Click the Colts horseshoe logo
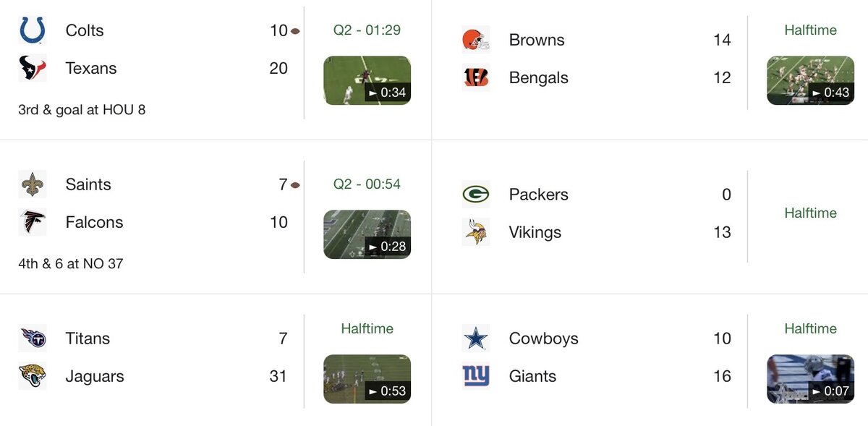This screenshot has height=426, width=868. click(33, 30)
